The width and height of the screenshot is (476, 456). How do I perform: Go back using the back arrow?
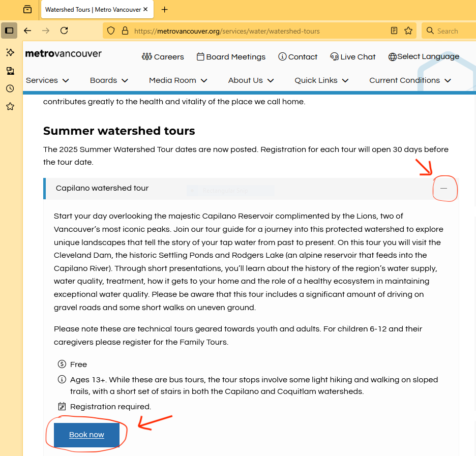pyautogui.click(x=27, y=31)
